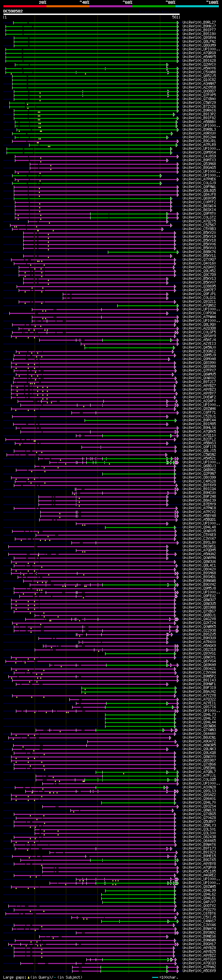Select hit label UniRef100_C5Z567
The width and height of the screenshot is (222, 980).
(199, 225)
